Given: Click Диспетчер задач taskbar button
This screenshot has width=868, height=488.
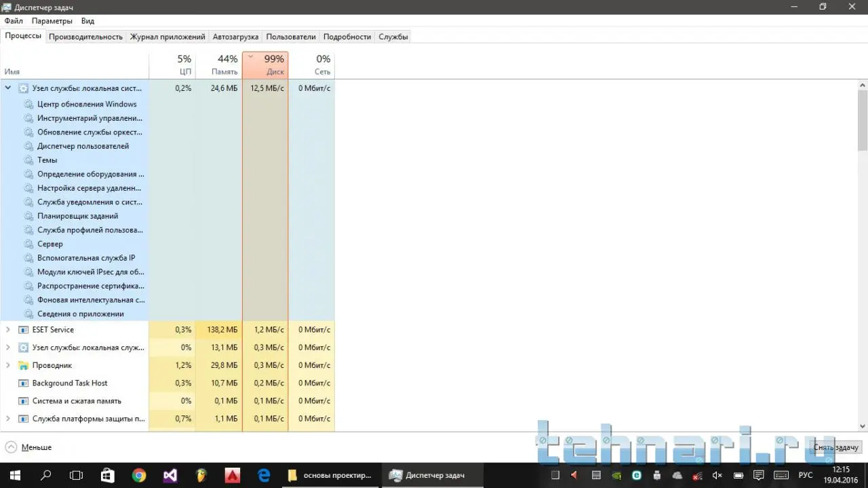Looking at the screenshot, I should point(434,475).
